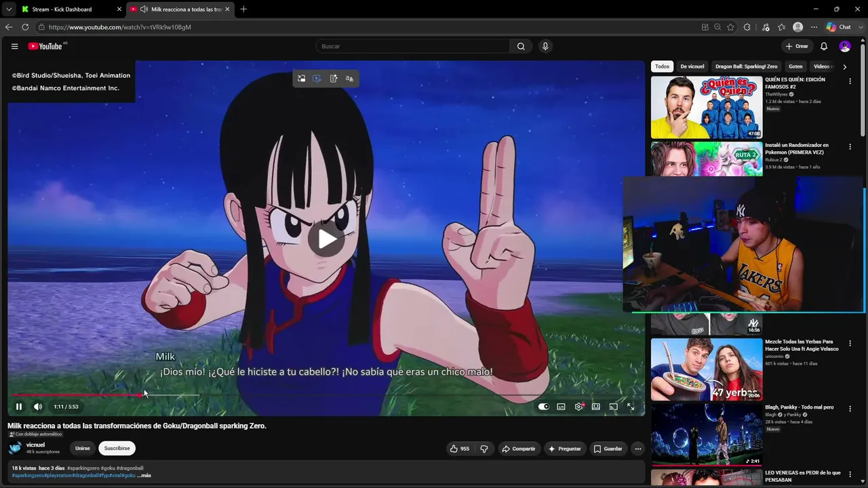Click the YouTube search magnifier button
Screen dimensions: 868x488
pyautogui.click(x=521, y=46)
